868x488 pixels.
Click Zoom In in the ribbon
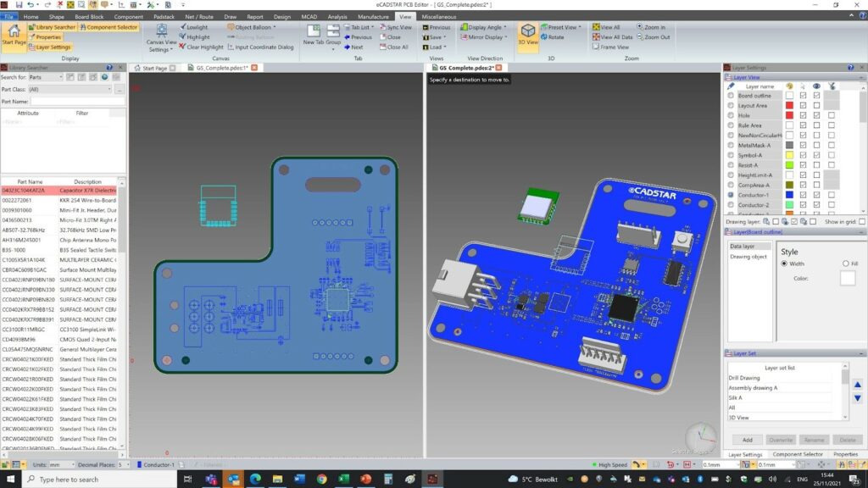point(651,27)
